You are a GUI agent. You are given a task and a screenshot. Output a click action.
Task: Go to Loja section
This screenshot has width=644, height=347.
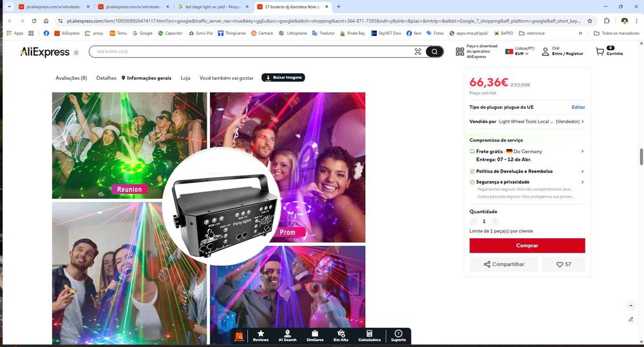click(185, 78)
